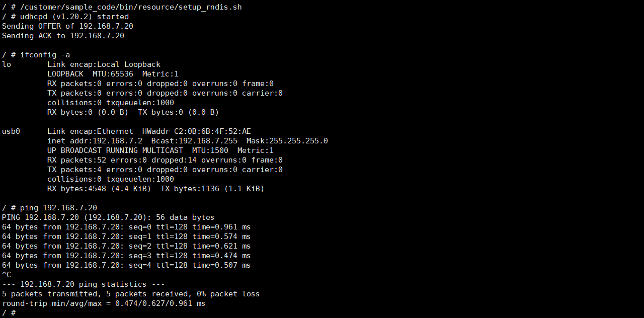Select the lo interface name
The image size is (644, 318).
click(x=7, y=64)
